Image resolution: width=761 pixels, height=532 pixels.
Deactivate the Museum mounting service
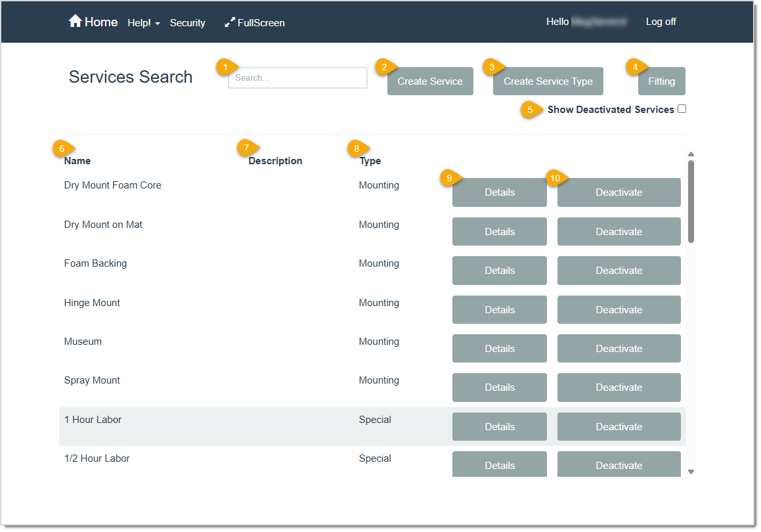pyautogui.click(x=619, y=348)
